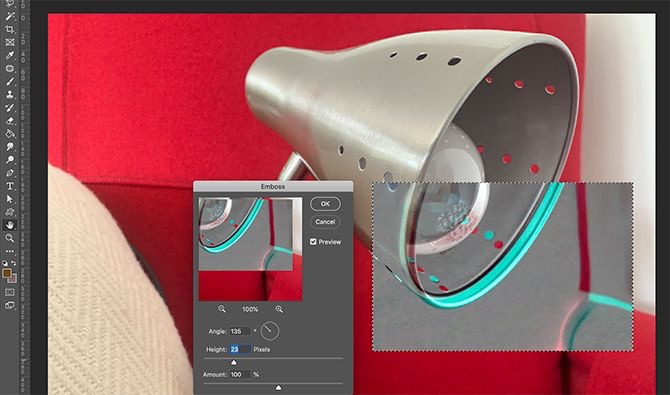Select the Magic Wand tool
The image size is (670, 395).
(10, 16)
